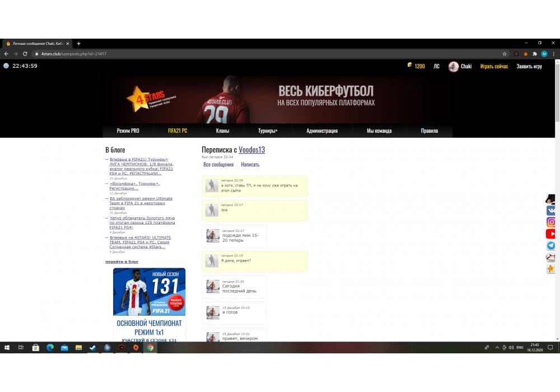Open Task View on the taskbar
Screen dimensions: 560x392
21,347
